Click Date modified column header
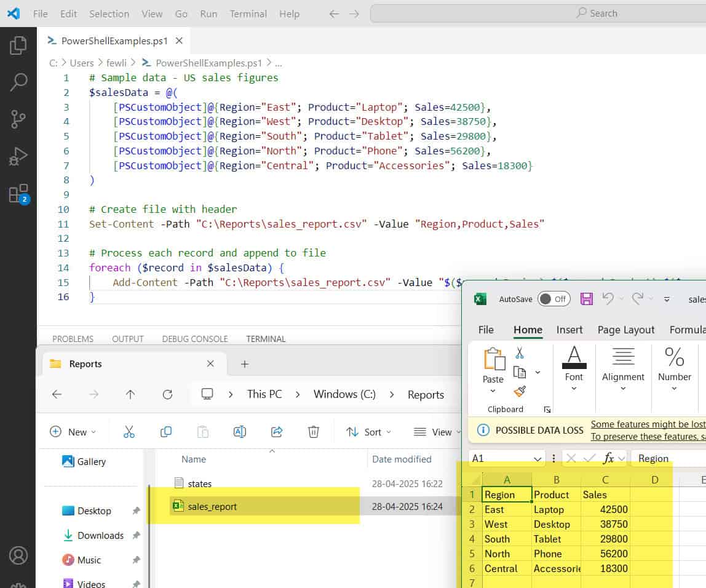The image size is (706, 588). click(402, 459)
